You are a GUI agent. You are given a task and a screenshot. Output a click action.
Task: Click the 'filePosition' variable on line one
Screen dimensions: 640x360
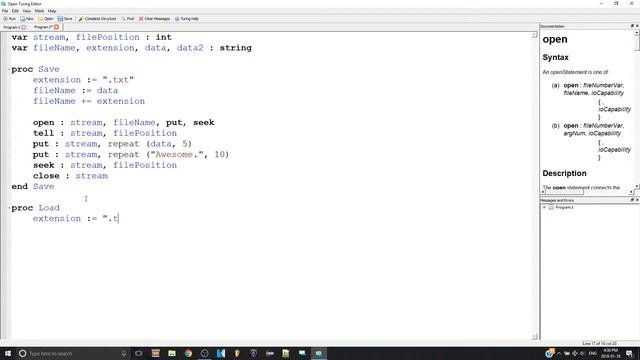click(108, 37)
